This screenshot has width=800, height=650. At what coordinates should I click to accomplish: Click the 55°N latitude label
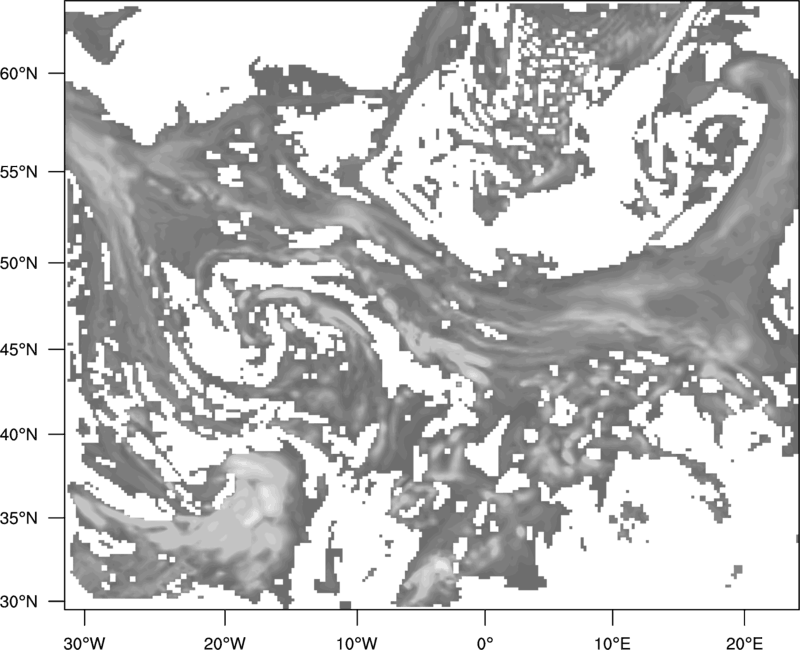point(19,172)
